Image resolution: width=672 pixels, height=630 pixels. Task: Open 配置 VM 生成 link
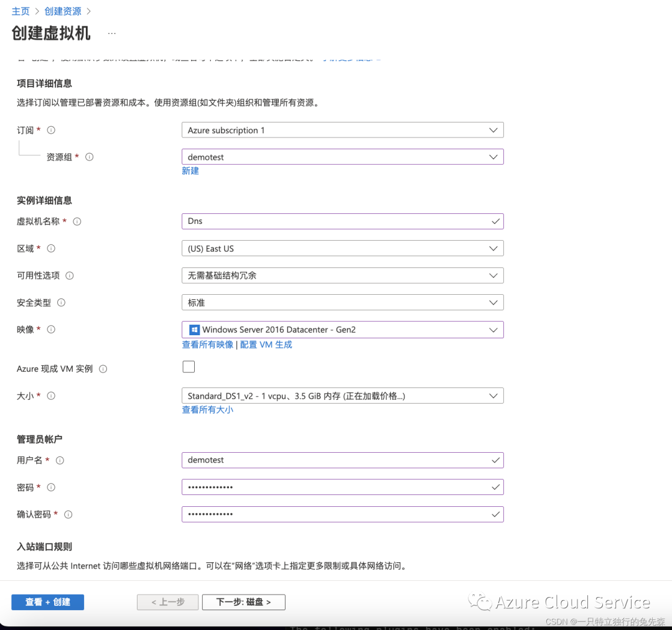pyautogui.click(x=266, y=345)
